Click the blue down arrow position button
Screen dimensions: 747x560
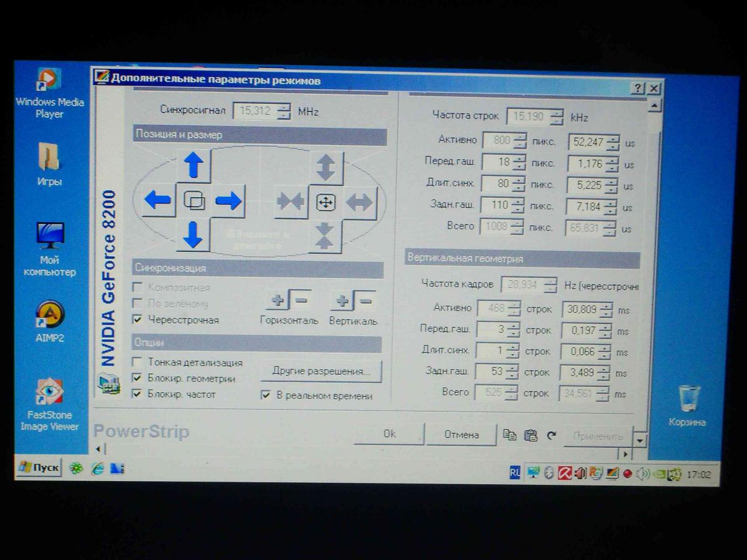coord(193,235)
